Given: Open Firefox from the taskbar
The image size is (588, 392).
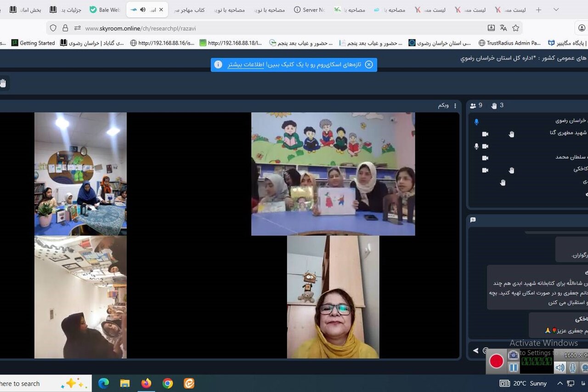Looking at the screenshot, I should pyautogui.click(x=146, y=383).
